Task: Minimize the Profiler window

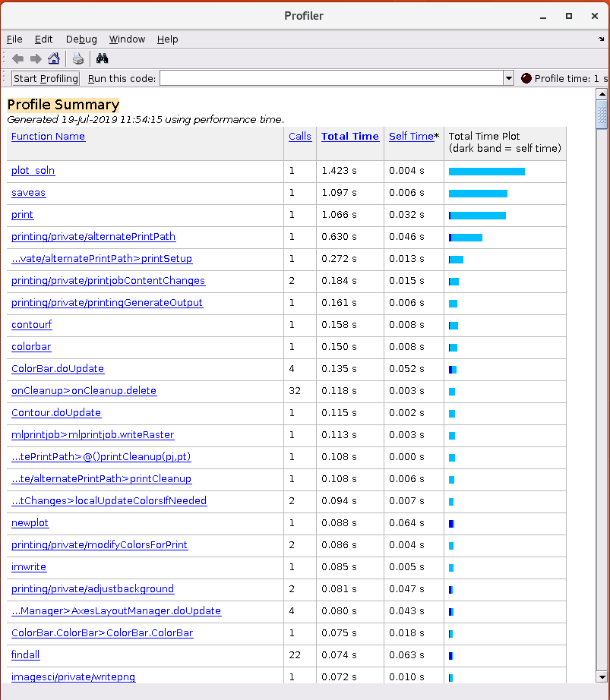Action: [x=543, y=16]
